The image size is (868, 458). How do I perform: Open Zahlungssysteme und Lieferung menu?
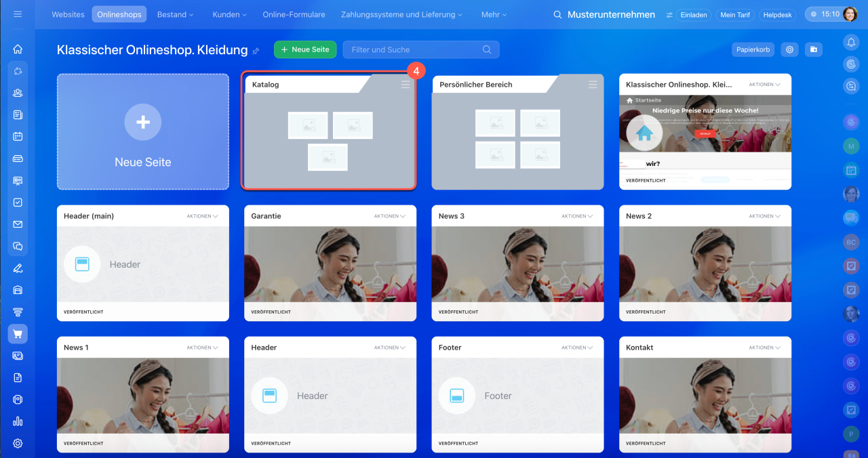click(x=402, y=14)
